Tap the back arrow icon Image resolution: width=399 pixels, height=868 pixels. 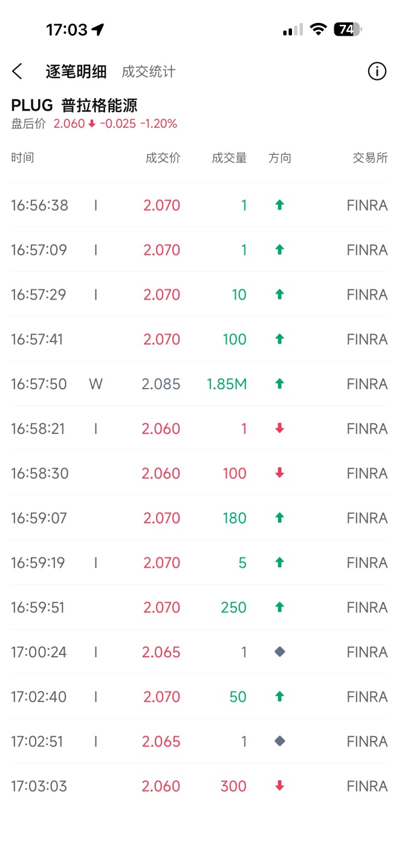tap(17, 71)
